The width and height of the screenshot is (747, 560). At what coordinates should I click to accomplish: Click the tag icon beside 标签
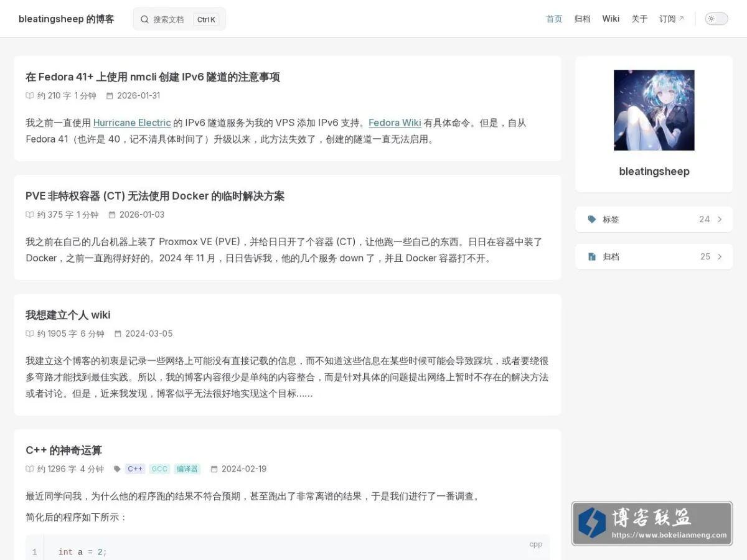coord(592,219)
